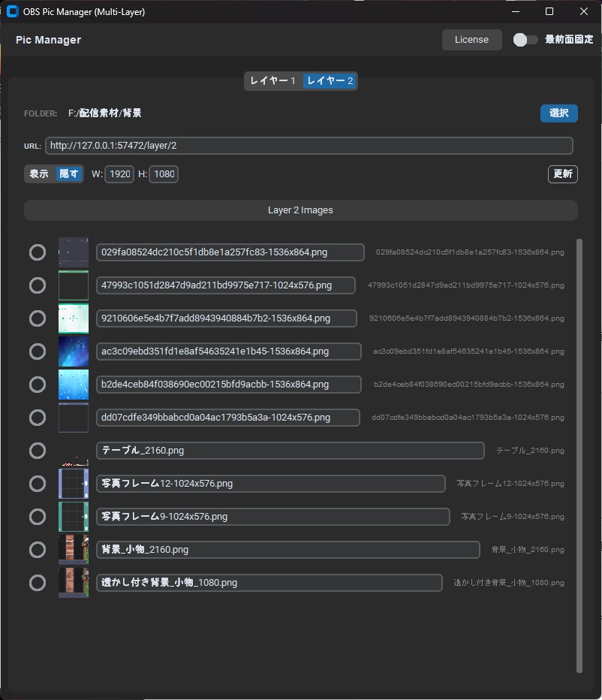
Task: Select radio button for ac3c09ebd351 image
Action: 38,352
